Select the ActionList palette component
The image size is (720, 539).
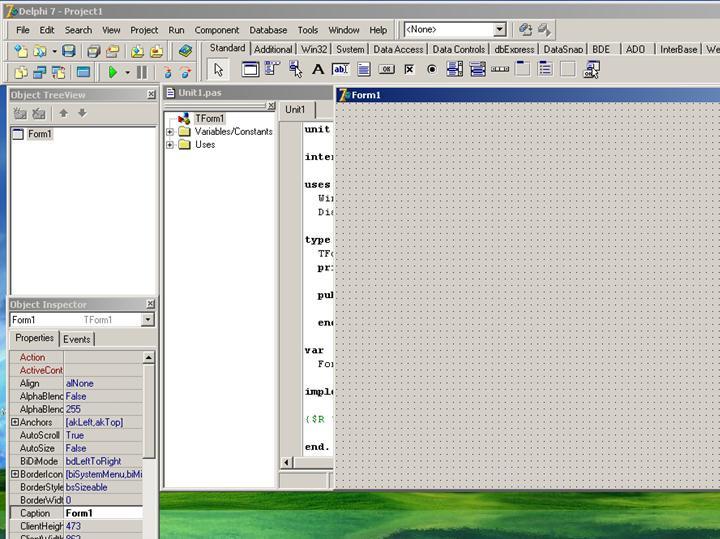pos(591,70)
